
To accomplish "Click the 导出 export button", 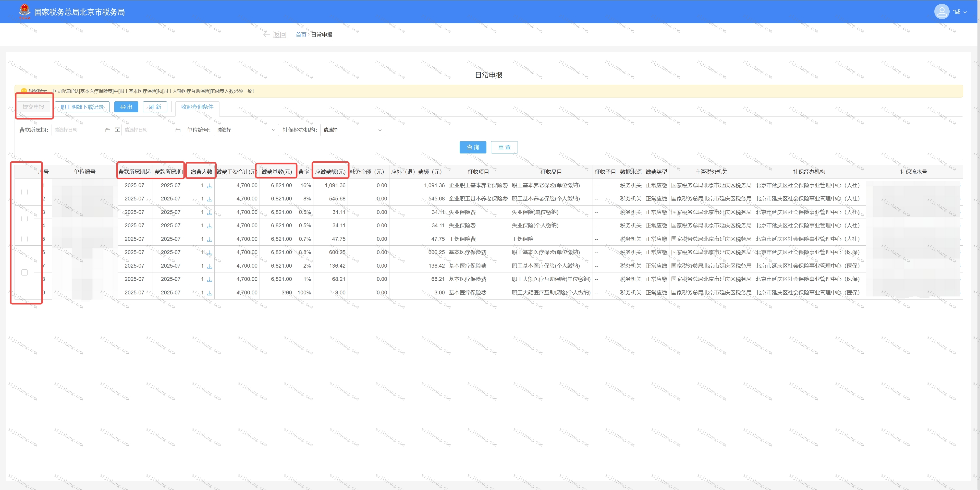I will (126, 107).
